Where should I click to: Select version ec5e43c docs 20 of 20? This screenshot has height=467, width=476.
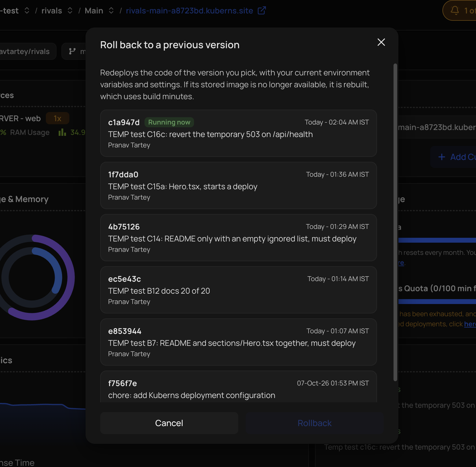238,290
